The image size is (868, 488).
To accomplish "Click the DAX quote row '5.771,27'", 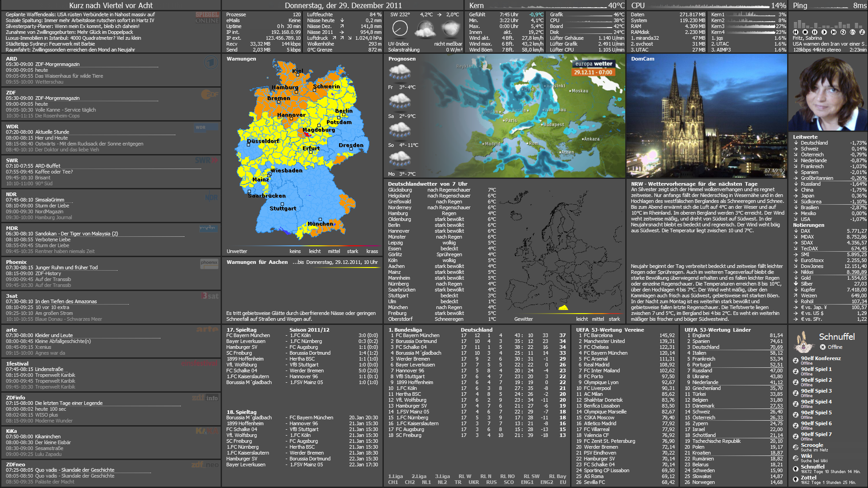I will (830, 231).
